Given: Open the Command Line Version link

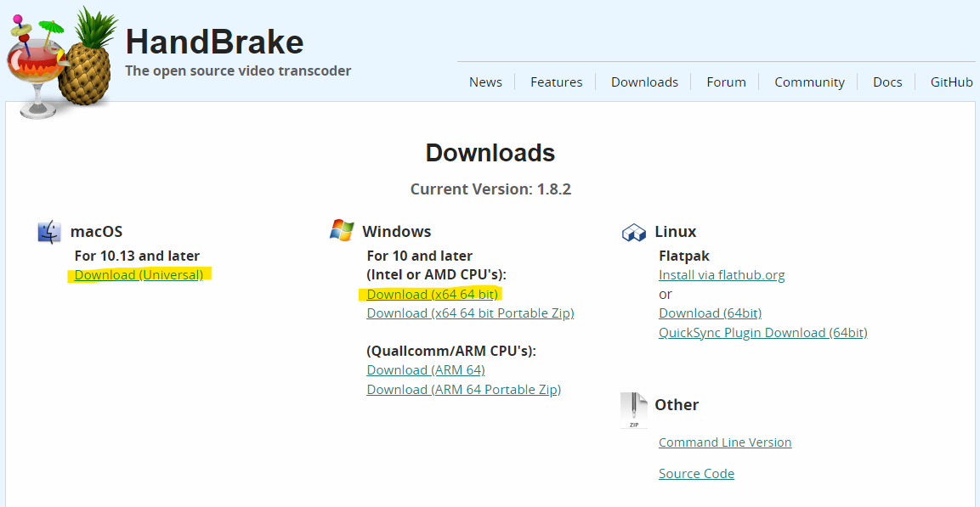Looking at the screenshot, I should click(725, 442).
